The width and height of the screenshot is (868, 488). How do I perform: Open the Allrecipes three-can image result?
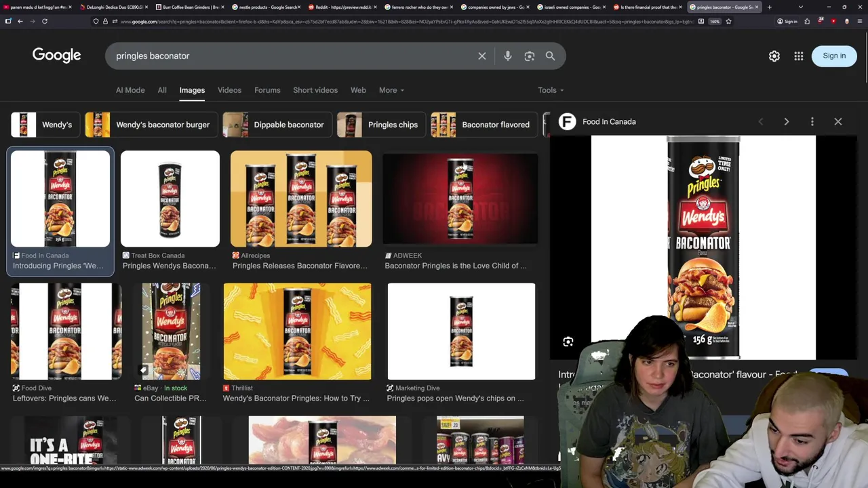point(301,199)
